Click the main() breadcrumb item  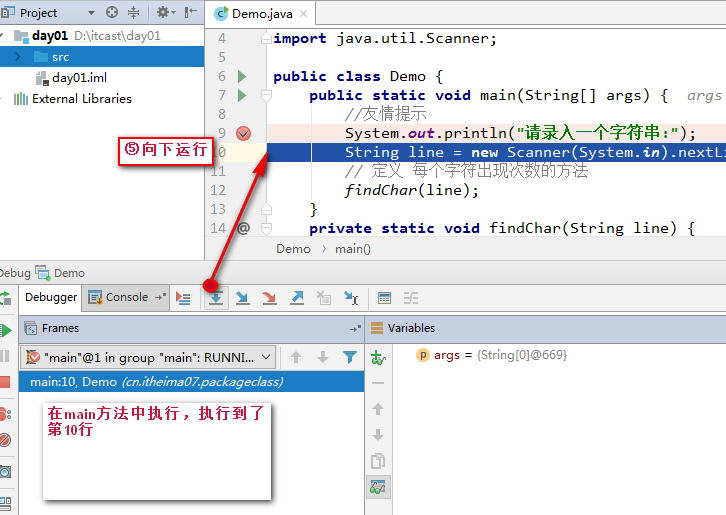(x=352, y=249)
